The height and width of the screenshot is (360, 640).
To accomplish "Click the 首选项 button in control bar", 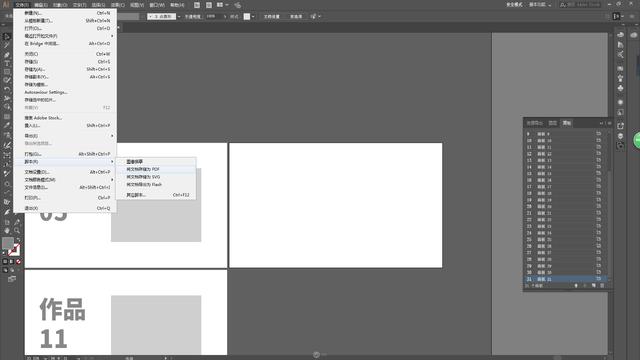I will [296, 16].
